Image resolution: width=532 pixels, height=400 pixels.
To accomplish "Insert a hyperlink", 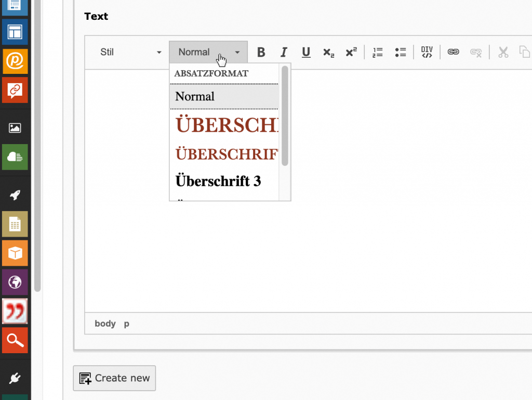I will click(x=453, y=53).
